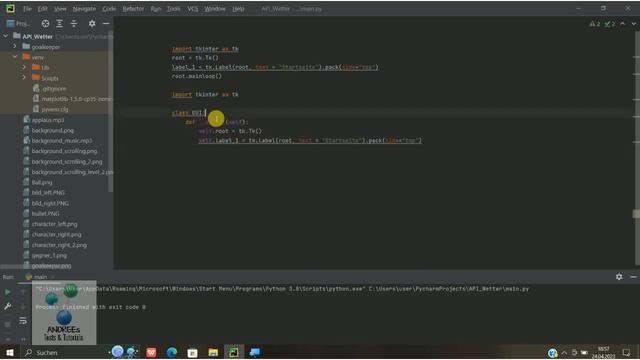The width and height of the screenshot is (640, 360).
Task: Open the Project view selector dropdown
Action: point(18,24)
